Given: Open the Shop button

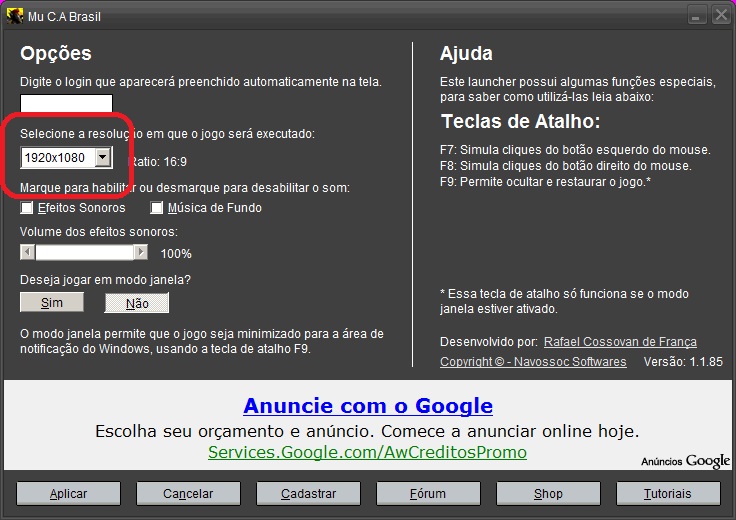Looking at the screenshot, I should pyautogui.click(x=548, y=493).
